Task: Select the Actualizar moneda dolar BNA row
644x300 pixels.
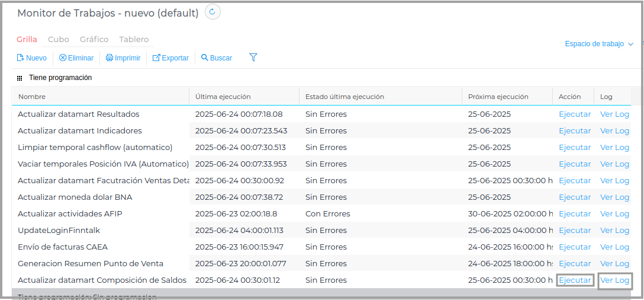Action: pyautogui.click(x=75, y=197)
